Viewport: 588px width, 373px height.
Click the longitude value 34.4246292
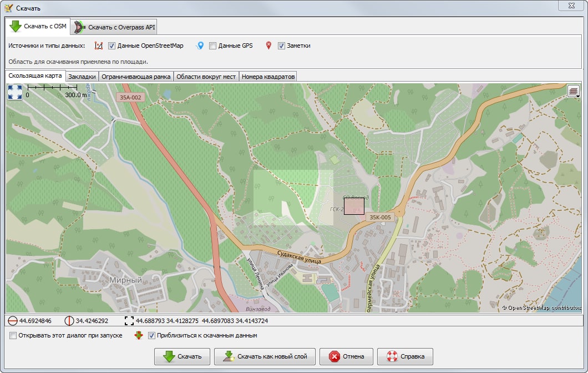92,321
